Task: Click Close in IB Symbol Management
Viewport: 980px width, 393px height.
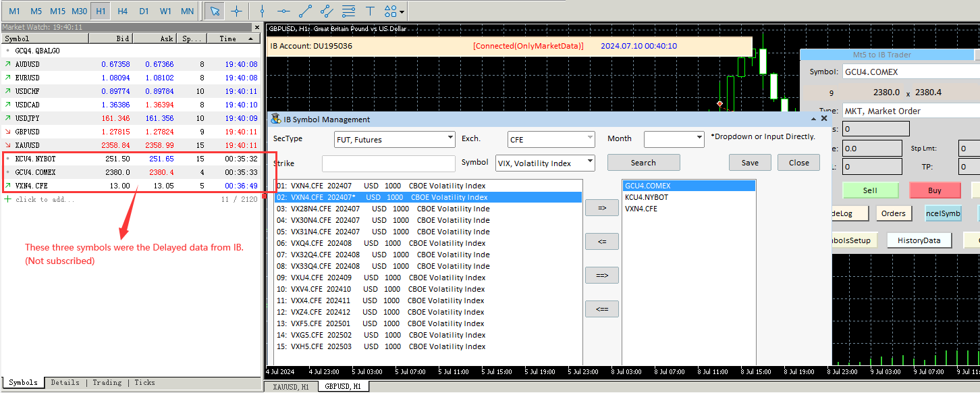Action: [x=798, y=163]
